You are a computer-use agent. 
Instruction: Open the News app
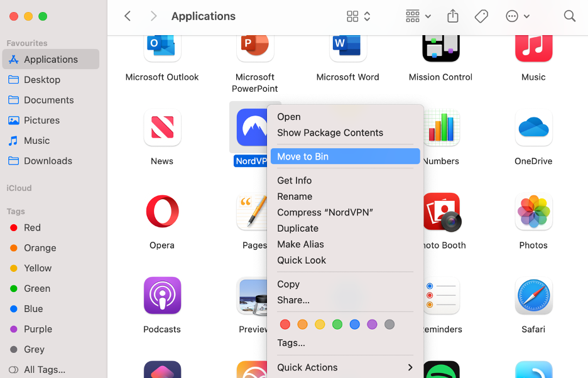162,128
